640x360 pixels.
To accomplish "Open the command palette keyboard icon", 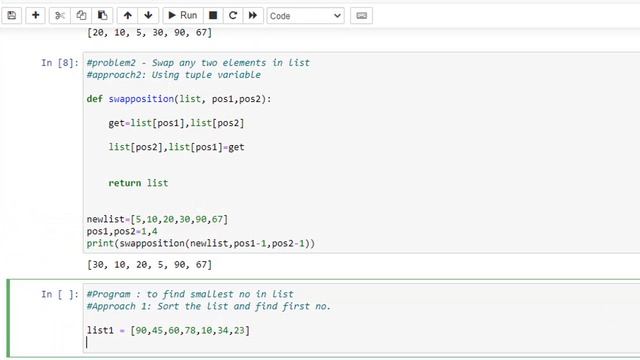I will click(x=361, y=16).
